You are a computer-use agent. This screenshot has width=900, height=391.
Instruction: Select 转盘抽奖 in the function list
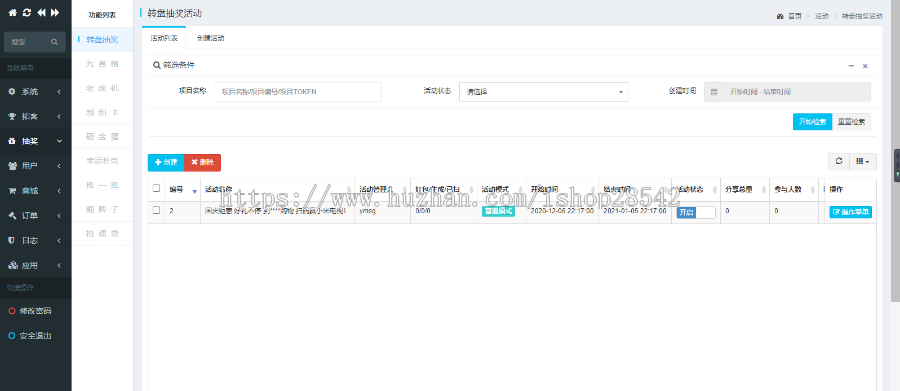coord(103,40)
